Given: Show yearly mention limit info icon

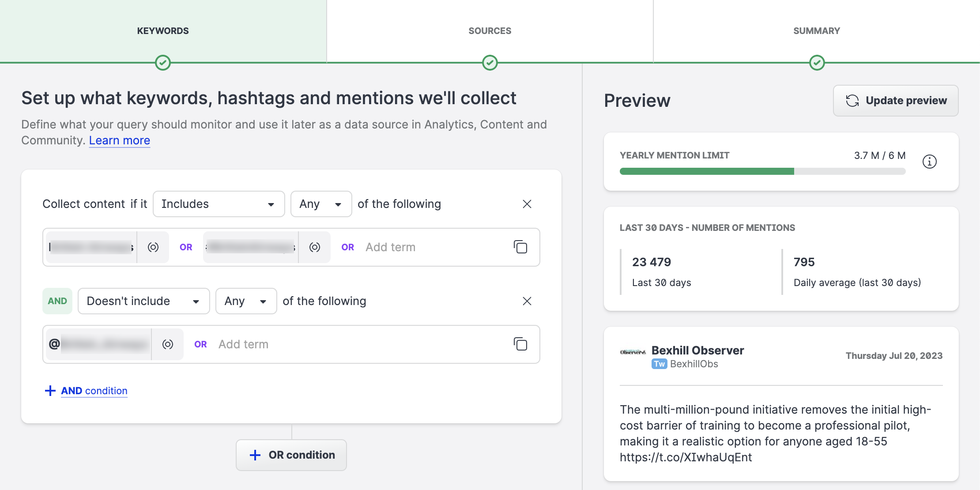Looking at the screenshot, I should pyautogui.click(x=929, y=162).
